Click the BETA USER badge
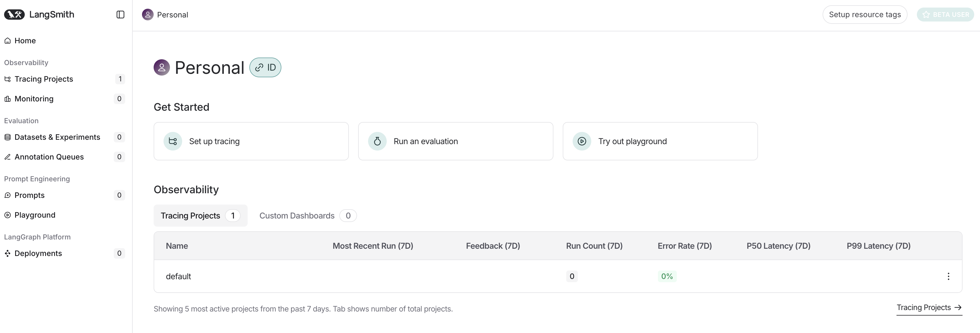This screenshot has width=980, height=333. tap(945, 15)
